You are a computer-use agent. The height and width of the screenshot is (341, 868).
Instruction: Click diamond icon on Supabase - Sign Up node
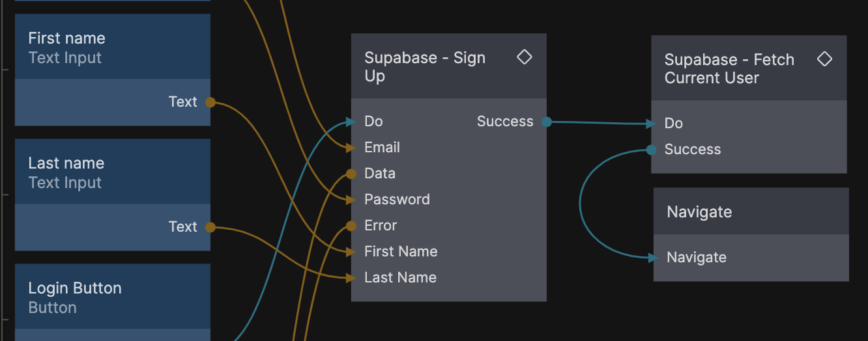point(524,57)
